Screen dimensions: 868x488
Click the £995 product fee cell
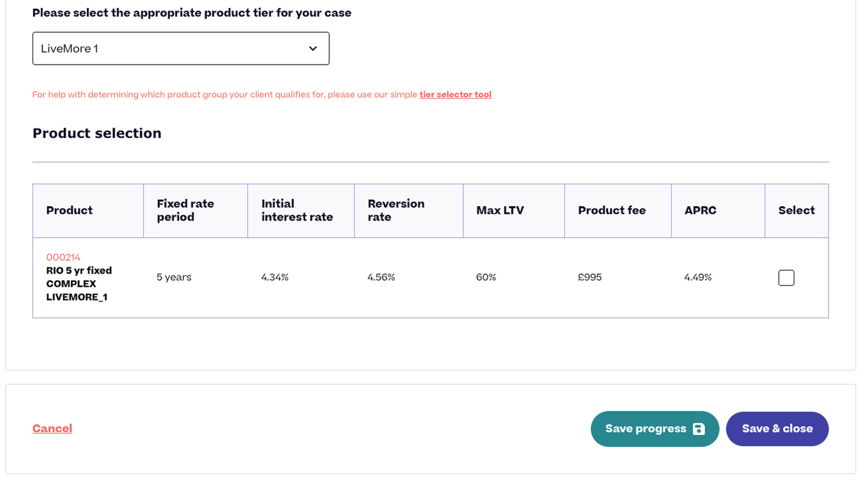pos(590,278)
